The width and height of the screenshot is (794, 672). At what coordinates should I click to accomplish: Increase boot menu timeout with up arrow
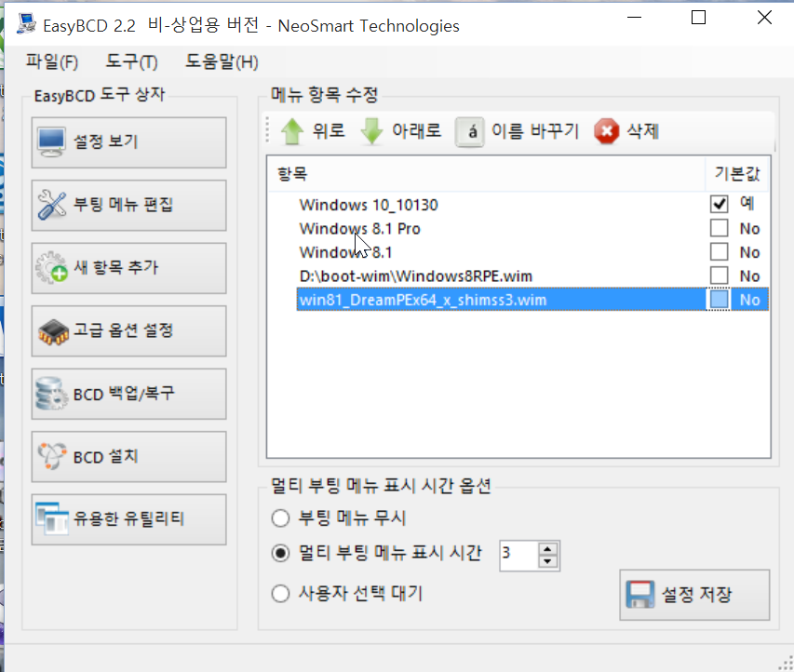click(x=547, y=549)
